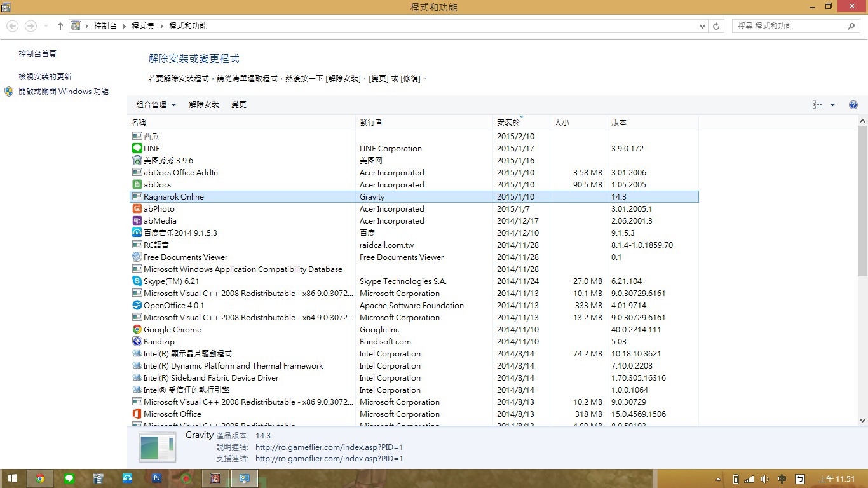Click the change view icon button
This screenshot has height=488, width=868.
click(x=818, y=105)
